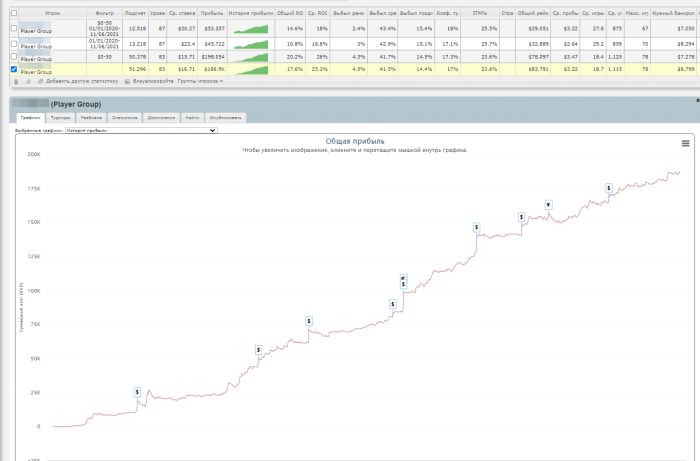Viewport: 700px width, 461px height.
Task: Click the dollar marker near 75K level
Action: tap(310, 321)
